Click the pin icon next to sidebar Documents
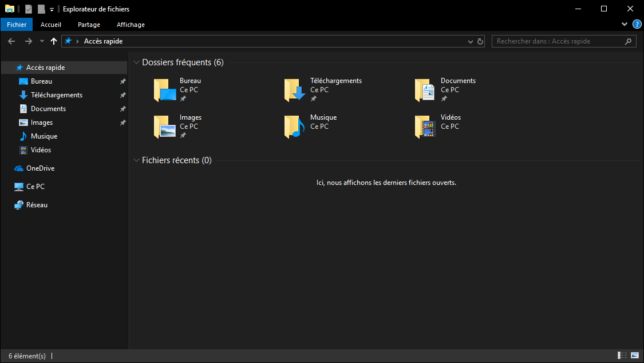The width and height of the screenshot is (644, 363). [x=123, y=109]
